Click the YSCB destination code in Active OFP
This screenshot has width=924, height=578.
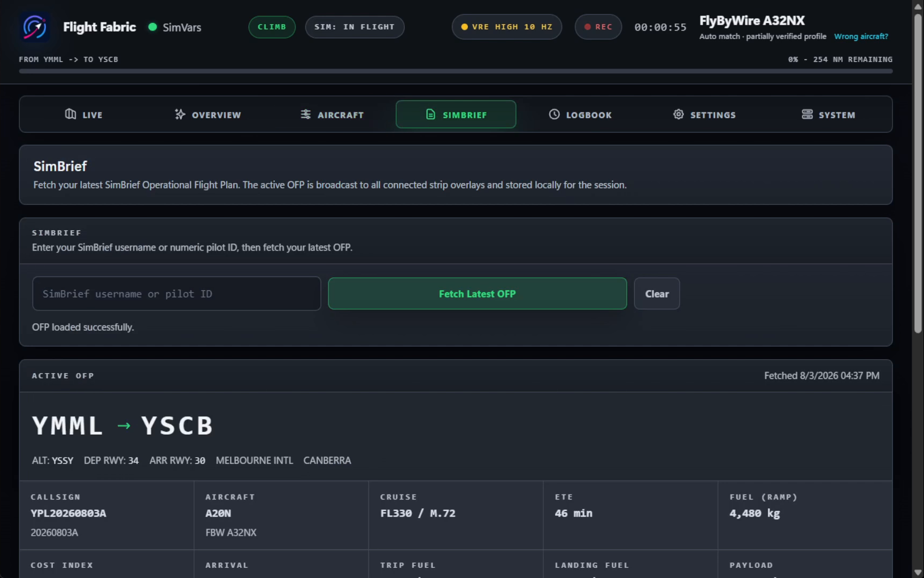[x=177, y=426]
